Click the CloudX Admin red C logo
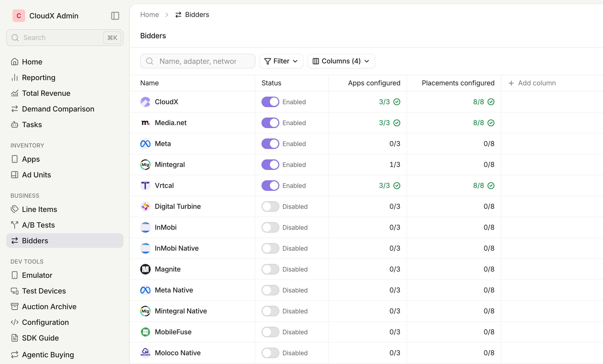The image size is (603, 364). tap(19, 16)
